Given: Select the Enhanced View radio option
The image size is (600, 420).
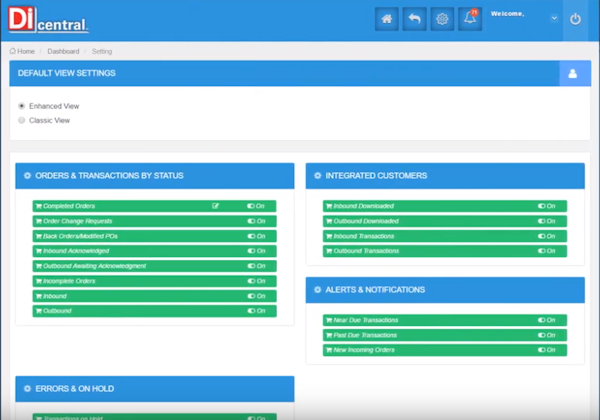Looking at the screenshot, I should (x=22, y=106).
